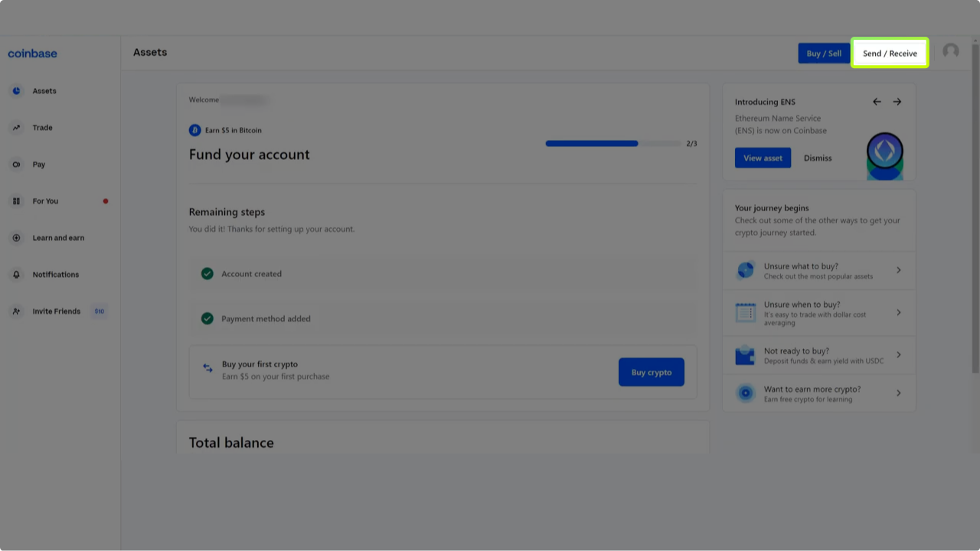
Task: Click the Remaining steps heading
Action: tap(227, 212)
